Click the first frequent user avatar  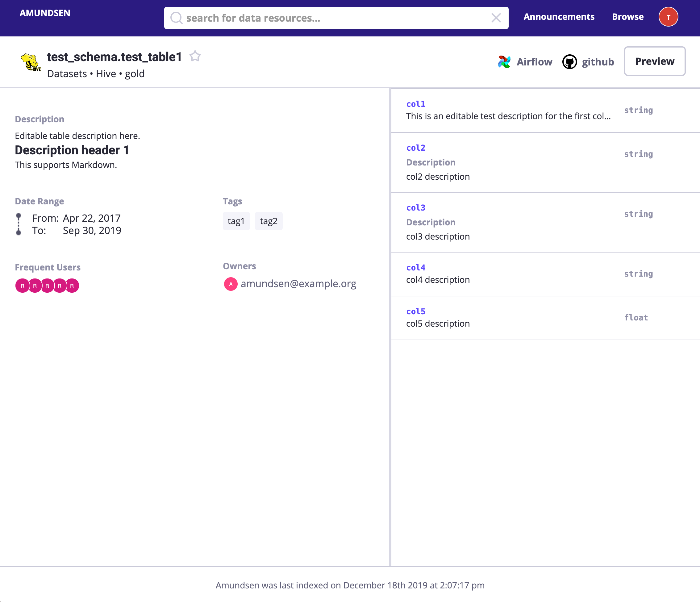pos(22,286)
